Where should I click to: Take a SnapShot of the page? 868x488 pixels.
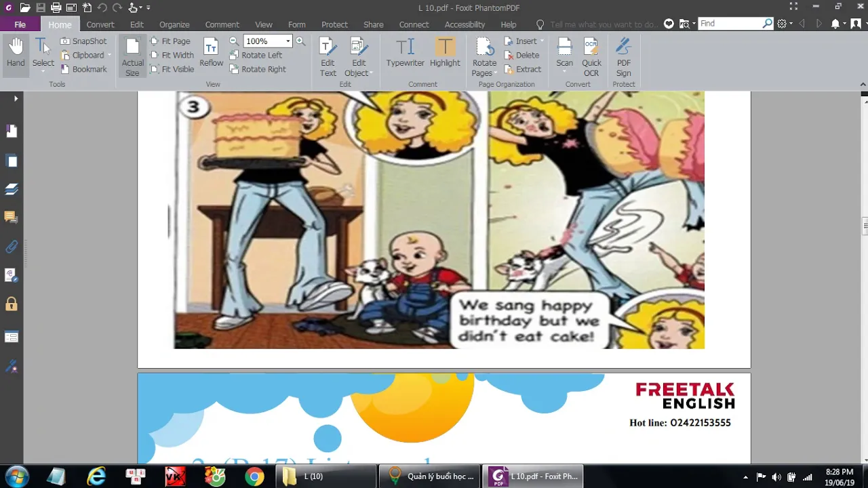83,41
